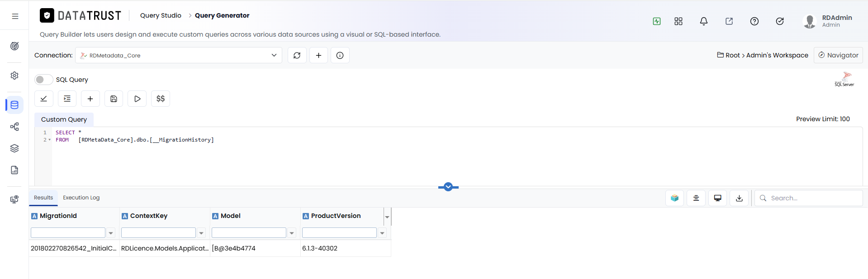This screenshot has width=868, height=279.
Task: Click the monitor fullscreen results icon
Action: (x=718, y=198)
